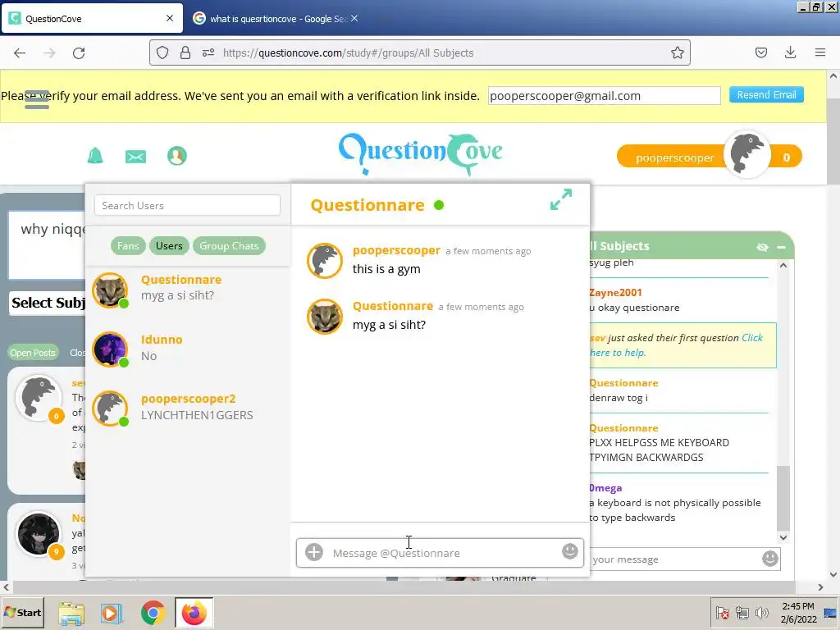Image resolution: width=840 pixels, height=630 pixels.
Task: Click the QuestionCove logo
Action: (421, 153)
